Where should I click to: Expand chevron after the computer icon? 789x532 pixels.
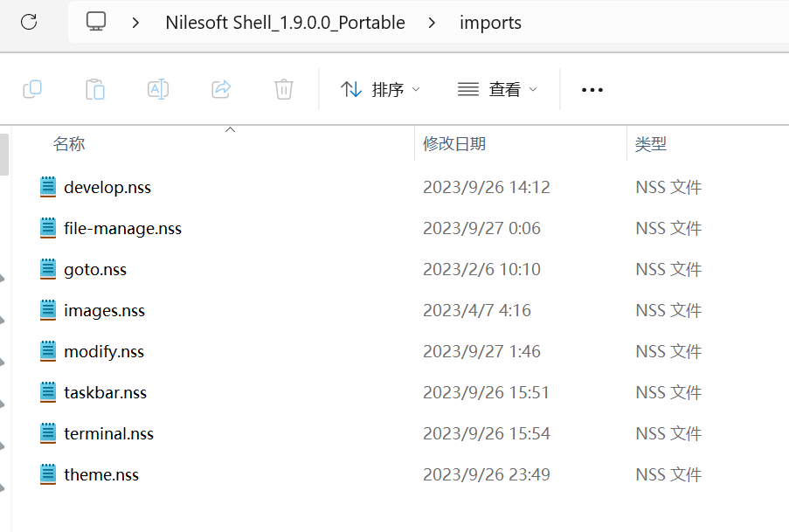tap(135, 23)
